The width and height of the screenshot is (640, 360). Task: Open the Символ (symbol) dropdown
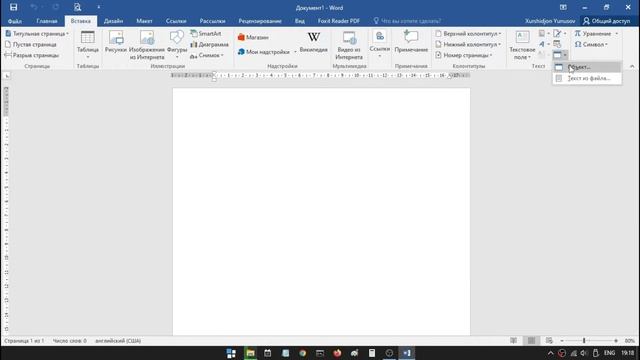(591, 44)
